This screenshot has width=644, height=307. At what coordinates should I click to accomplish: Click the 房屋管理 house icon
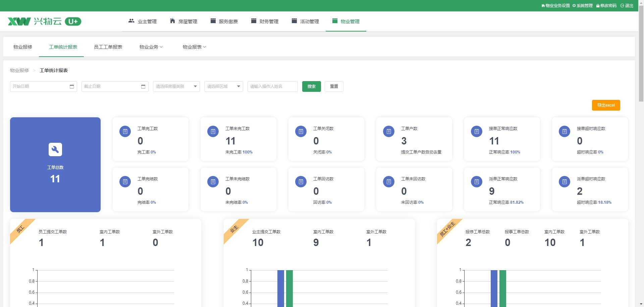pyautogui.click(x=172, y=21)
